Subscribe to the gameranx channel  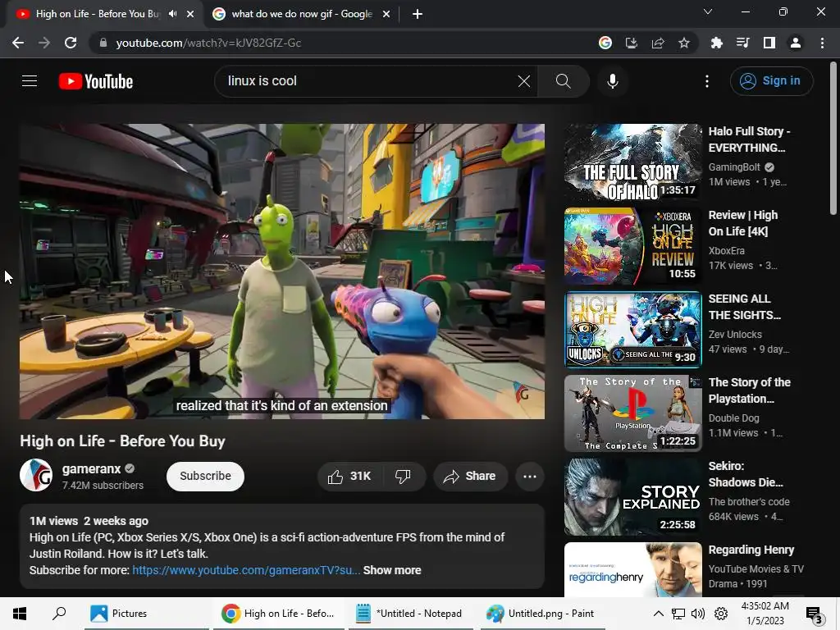[x=205, y=477]
